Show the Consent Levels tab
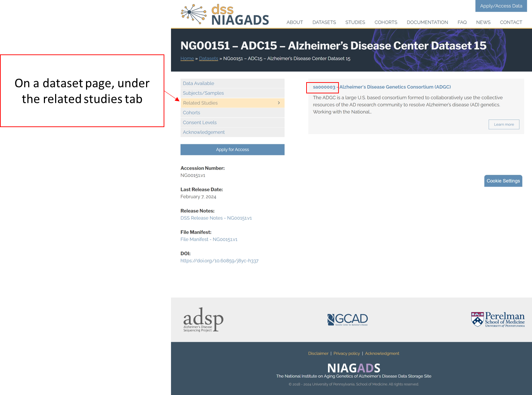The height and width of the screenshot is (395, 532). [199, 123]
